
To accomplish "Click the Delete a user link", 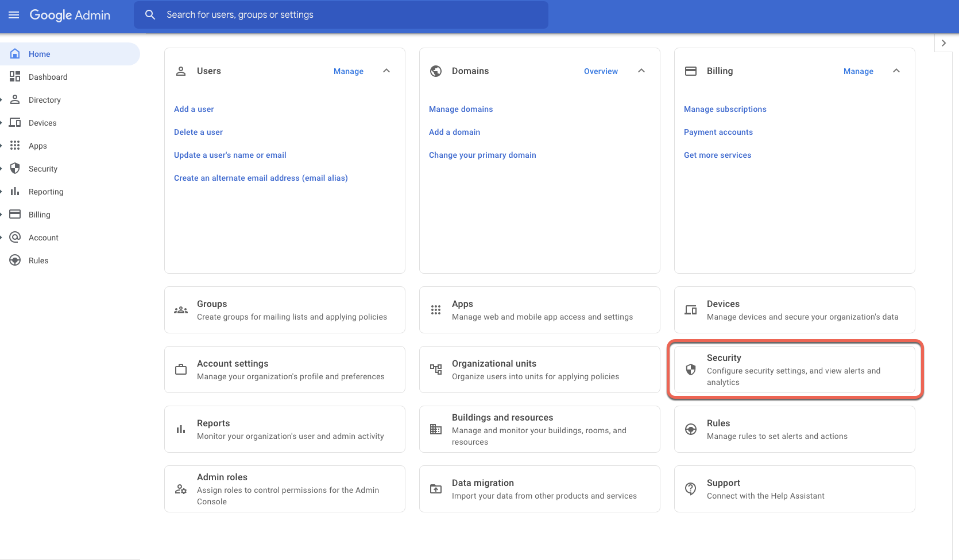I will [x=198, y=132].
